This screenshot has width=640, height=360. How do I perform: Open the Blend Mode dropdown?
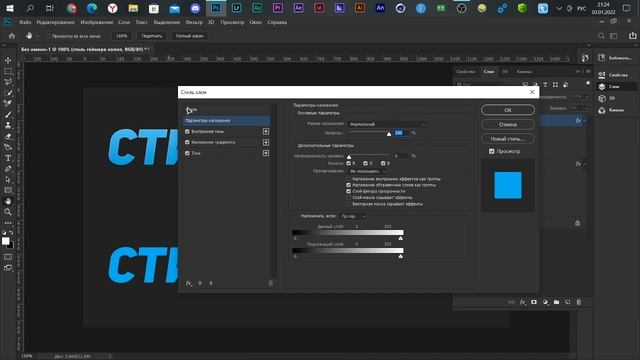387,124
